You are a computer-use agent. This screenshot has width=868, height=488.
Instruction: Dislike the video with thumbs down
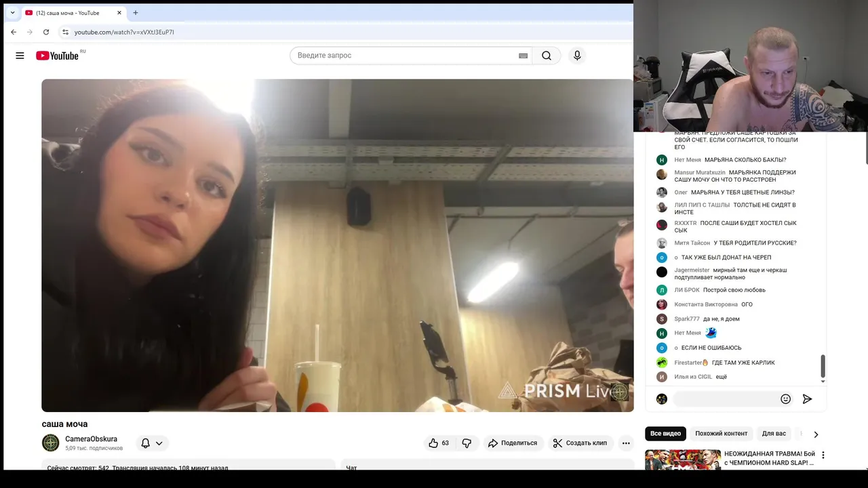[x=467, y=443]
